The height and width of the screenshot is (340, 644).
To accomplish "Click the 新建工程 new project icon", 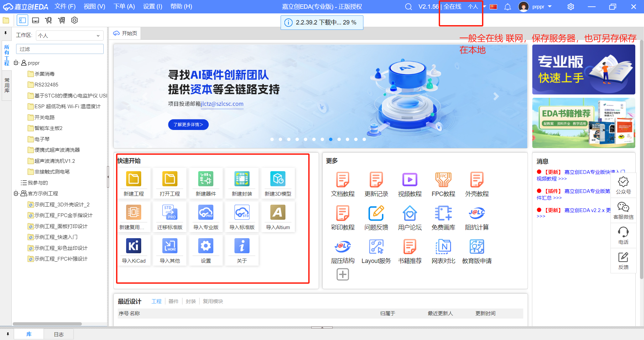I will pos(133,179).
